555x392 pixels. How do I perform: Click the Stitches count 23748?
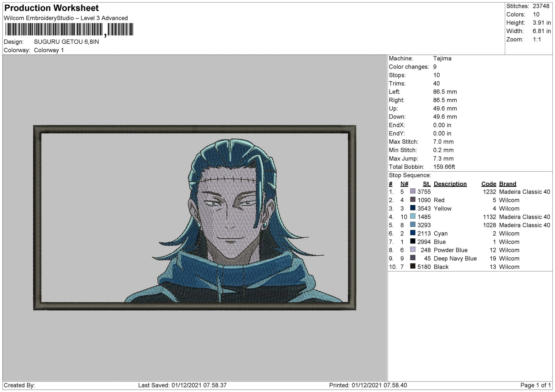point(541,6)
